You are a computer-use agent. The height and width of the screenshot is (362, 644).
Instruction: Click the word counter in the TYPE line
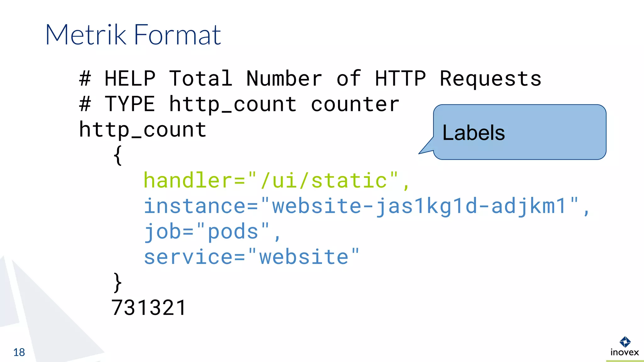(355, 104)
